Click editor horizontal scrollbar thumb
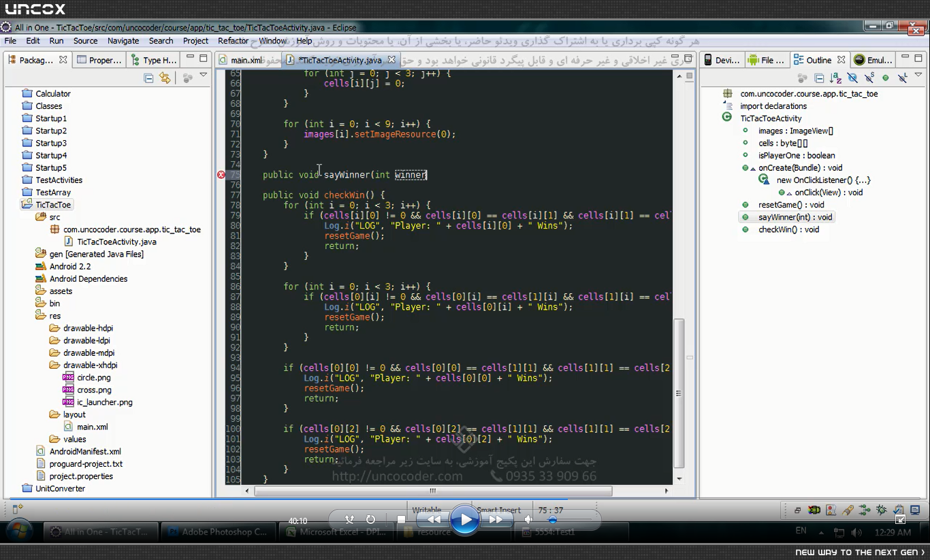Image resolution: width=930 pixels, height=560 pixels. 433,491
